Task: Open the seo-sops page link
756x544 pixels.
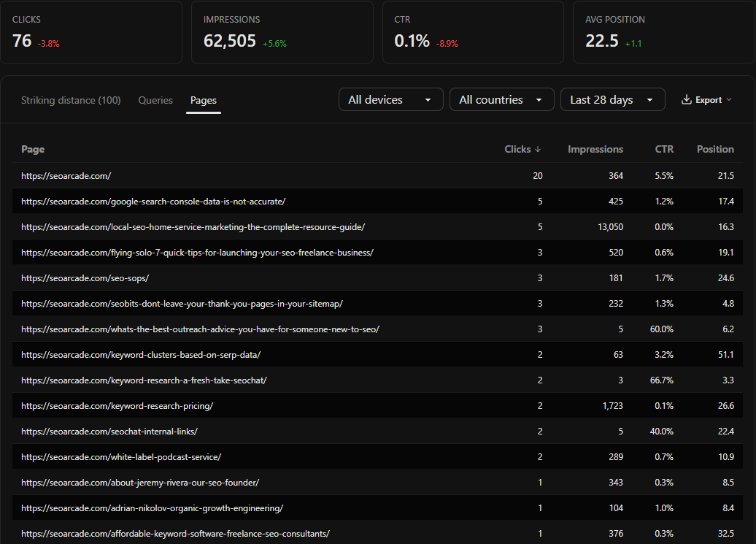Action: coord(85,278)
